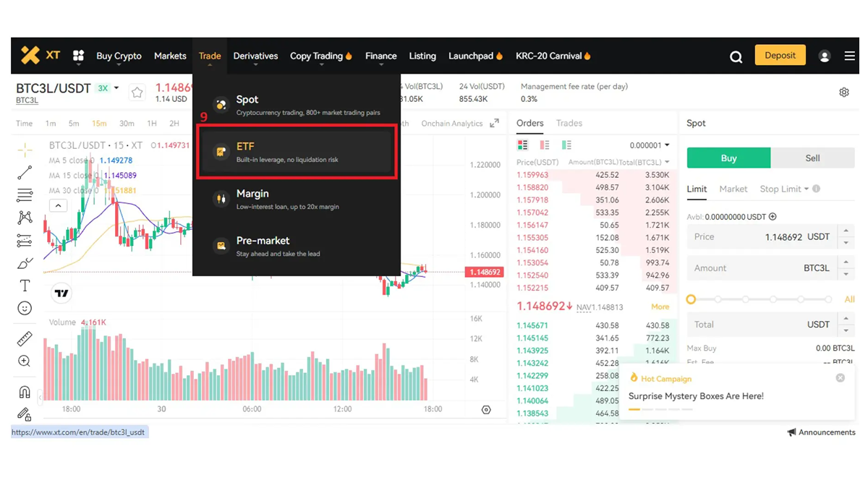Add funds with plus icon next to Avbl
This screenshot has height=488, width=868.
(x=773, y=217)
